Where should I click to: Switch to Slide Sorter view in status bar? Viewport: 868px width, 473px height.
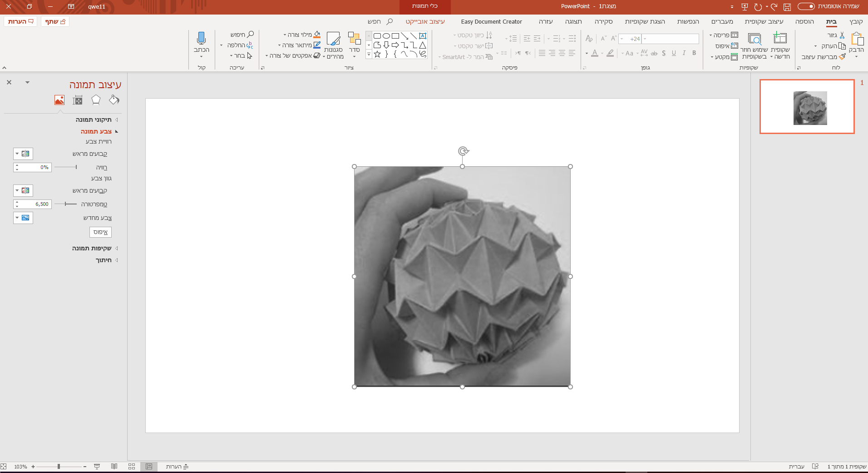point(132,467)
